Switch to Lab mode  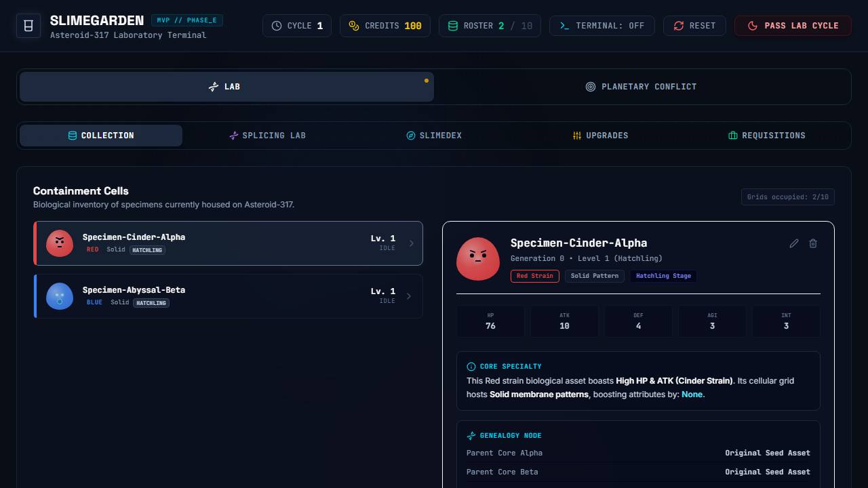226,87
